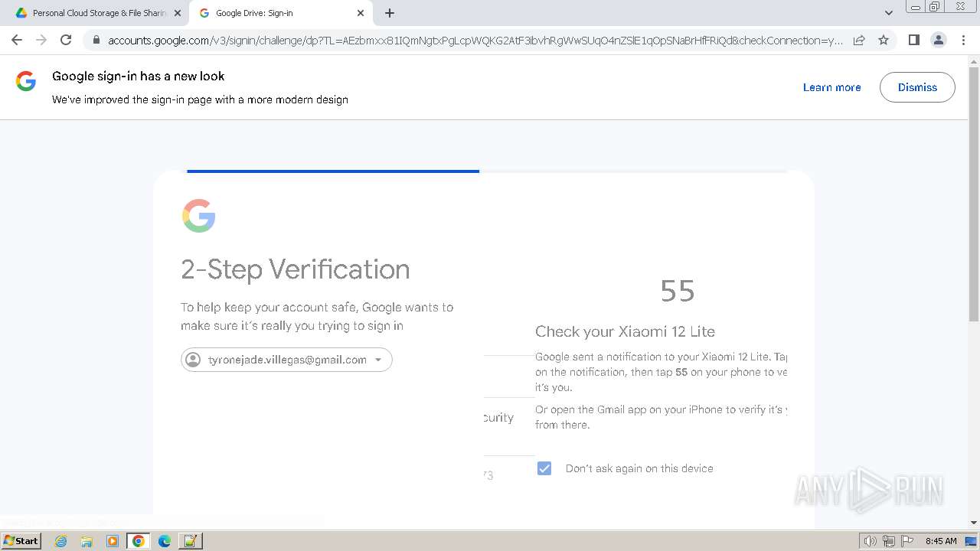This screenshot has height=551, width=980.
Task: Toggle the Chrome side panel icon
Action: (913, 40)
